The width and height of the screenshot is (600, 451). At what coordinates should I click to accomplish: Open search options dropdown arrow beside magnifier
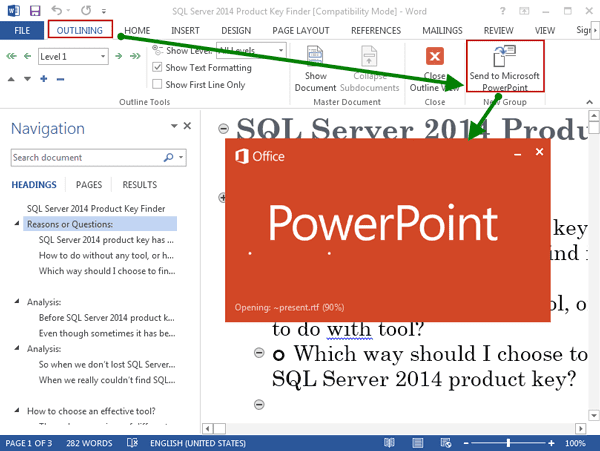pyautogui.click(x=181, y=157)
